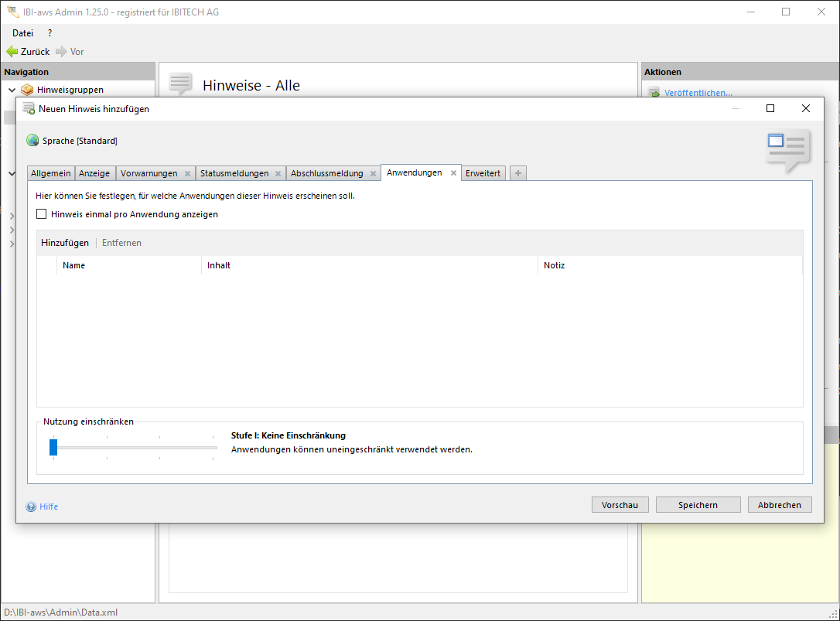The height and width of the screenshot is (621, 840).
Task: Open the Erweitert tab
Action: [483, 173]
